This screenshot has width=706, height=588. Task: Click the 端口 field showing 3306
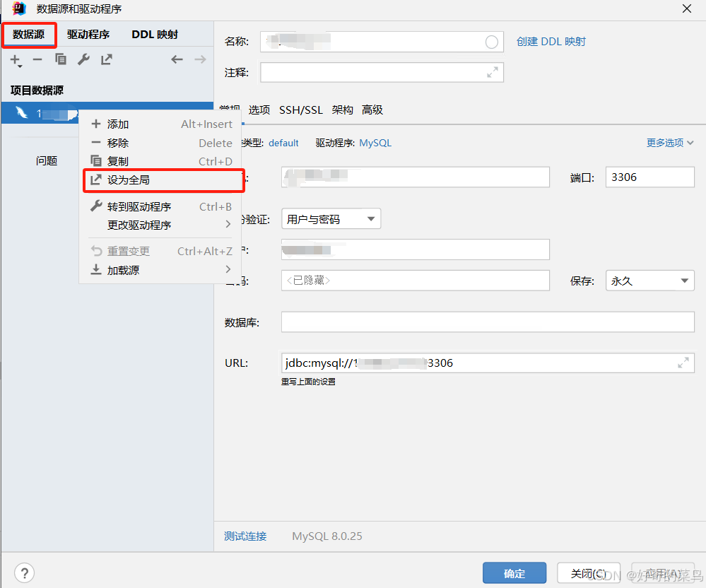649,177
